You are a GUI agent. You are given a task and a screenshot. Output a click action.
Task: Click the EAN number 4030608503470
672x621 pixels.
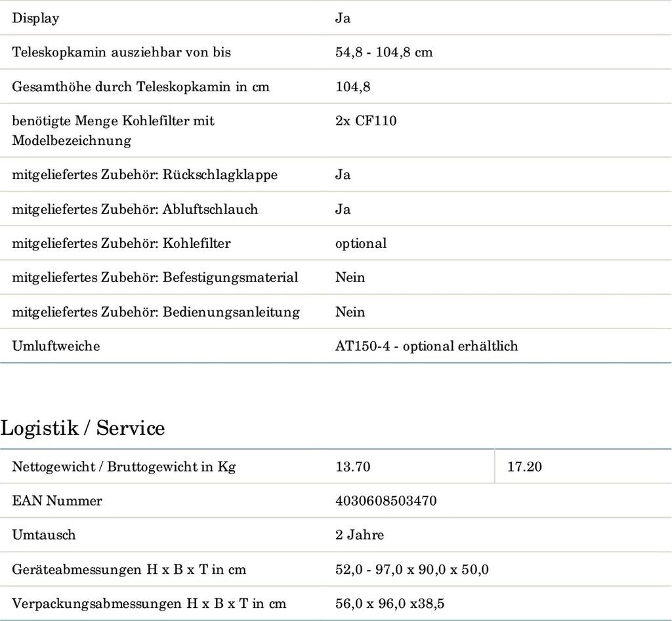click(x=386, y=501)
